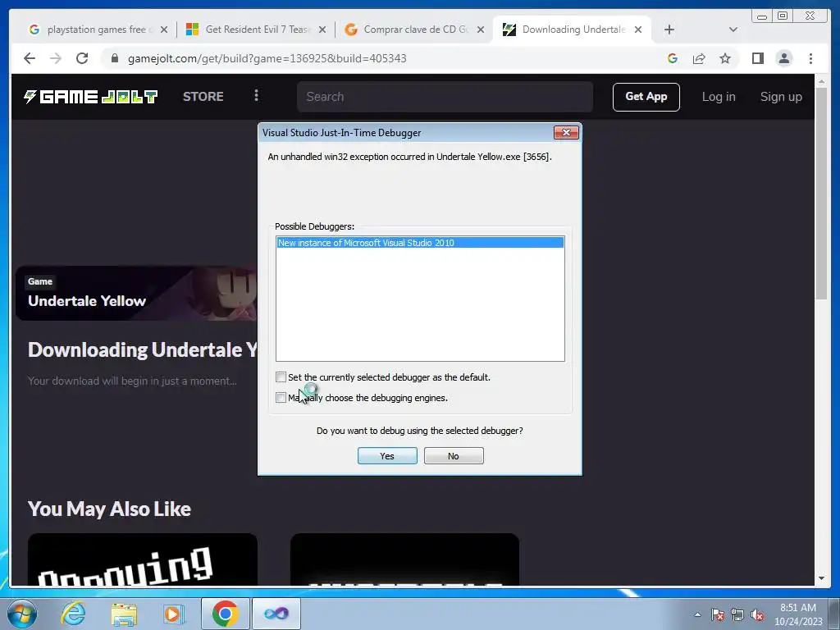Close the playstation games free tab
This screenshot has height=630, width=840.
click(x=164, y=30)
